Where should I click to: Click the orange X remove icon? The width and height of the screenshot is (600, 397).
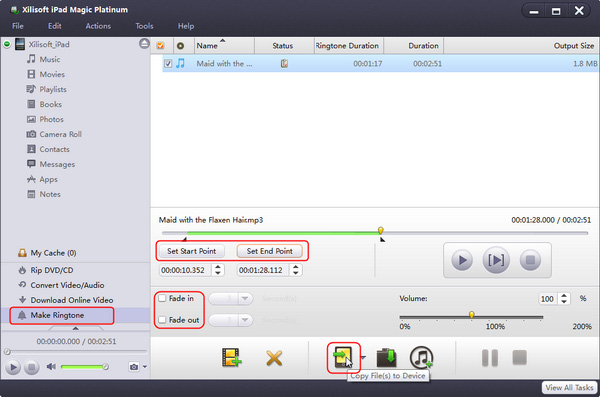click(x=274, y=358)
